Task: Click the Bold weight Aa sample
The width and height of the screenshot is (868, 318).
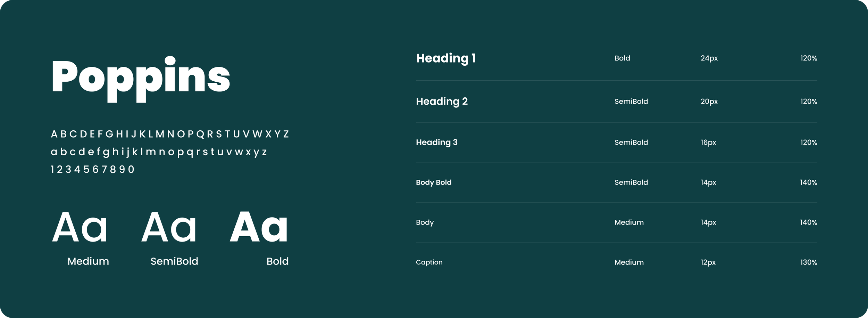Action: point(259,227)
